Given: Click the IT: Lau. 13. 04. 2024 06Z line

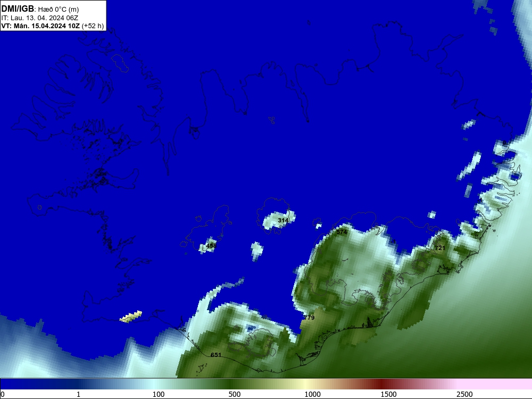Looking at the screenshot, I should tap(40, 18).
